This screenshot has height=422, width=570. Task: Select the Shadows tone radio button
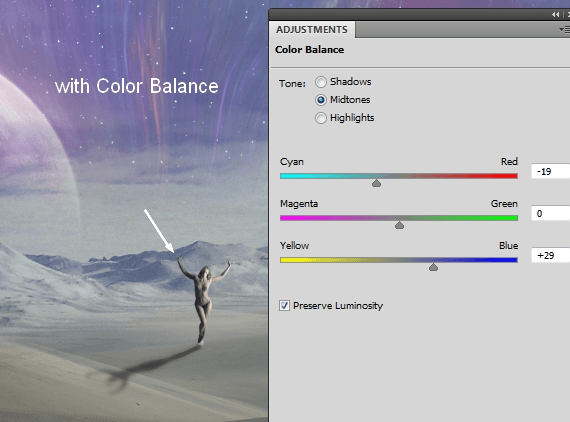pos(321,82)
